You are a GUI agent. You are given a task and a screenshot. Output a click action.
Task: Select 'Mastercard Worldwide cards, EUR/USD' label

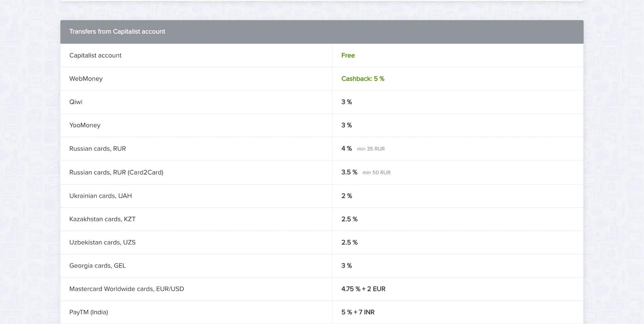coord(127,289)
